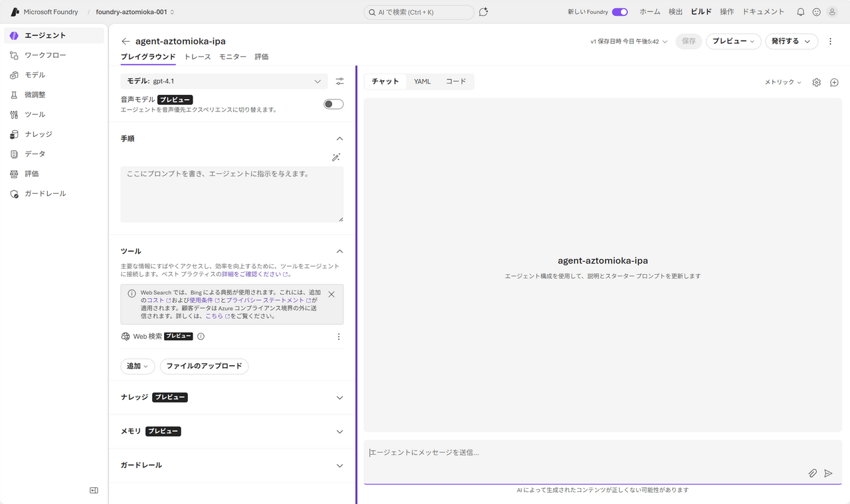Collapse the left sidebar panel

pyautogui.click(x=94, y=490)
